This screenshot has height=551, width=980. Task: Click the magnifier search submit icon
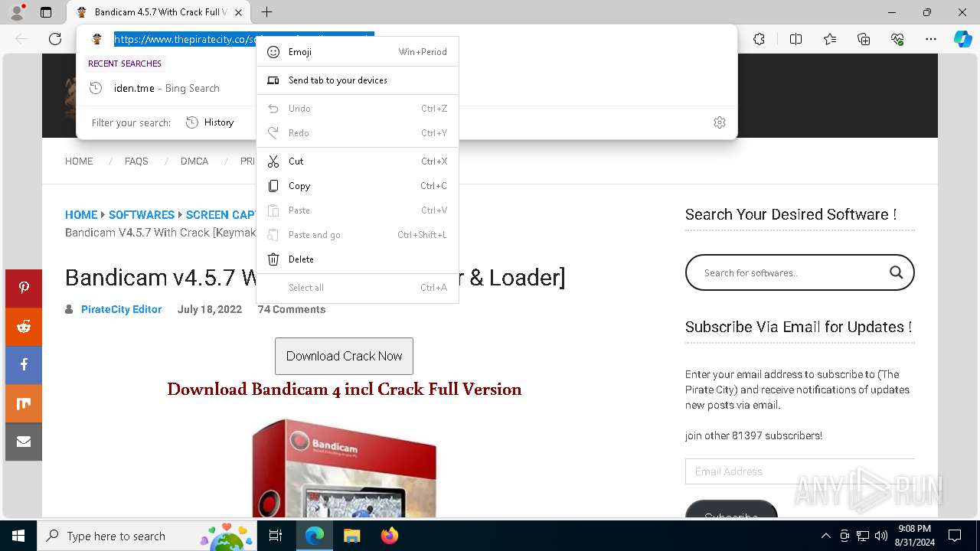896,272
